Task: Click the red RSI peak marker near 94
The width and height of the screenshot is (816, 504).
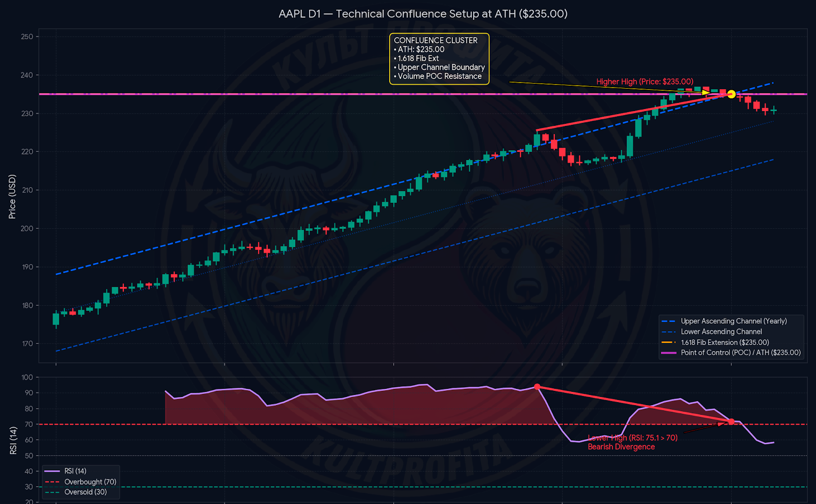Action: (537, 387)
